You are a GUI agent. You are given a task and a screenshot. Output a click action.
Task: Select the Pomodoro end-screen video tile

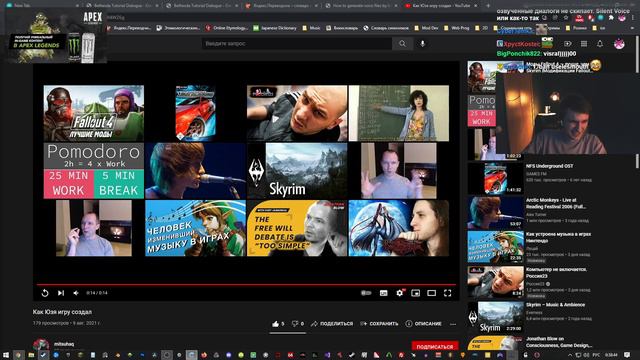(93, 171)
